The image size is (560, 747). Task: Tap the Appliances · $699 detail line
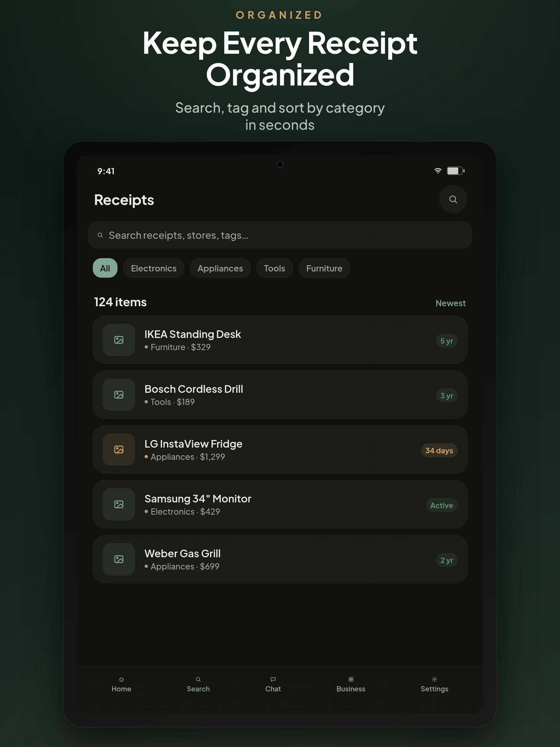point(182,567)
